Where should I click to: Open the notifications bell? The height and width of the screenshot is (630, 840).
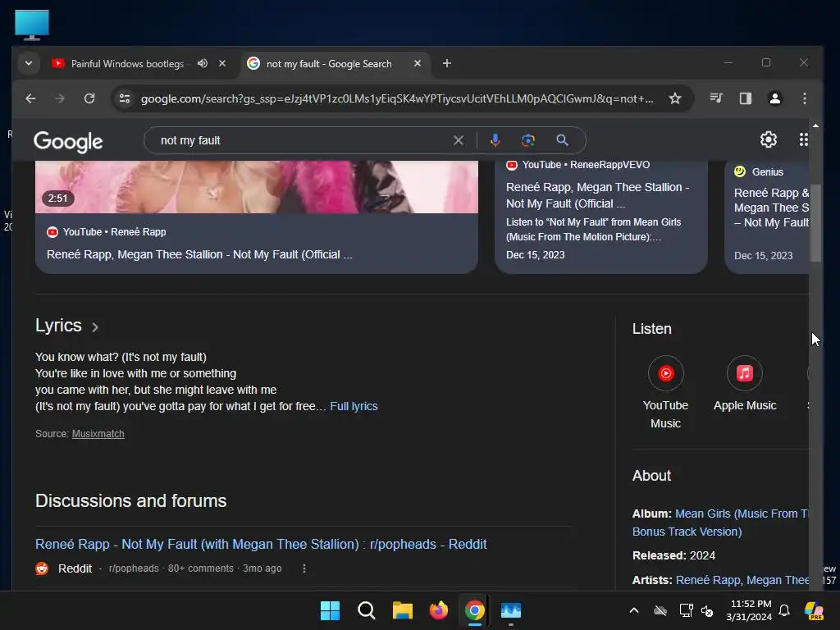pos(784,610)
